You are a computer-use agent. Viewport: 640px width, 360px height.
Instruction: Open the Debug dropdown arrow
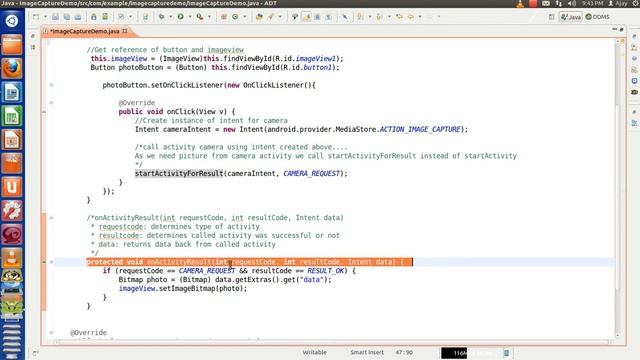170,17
